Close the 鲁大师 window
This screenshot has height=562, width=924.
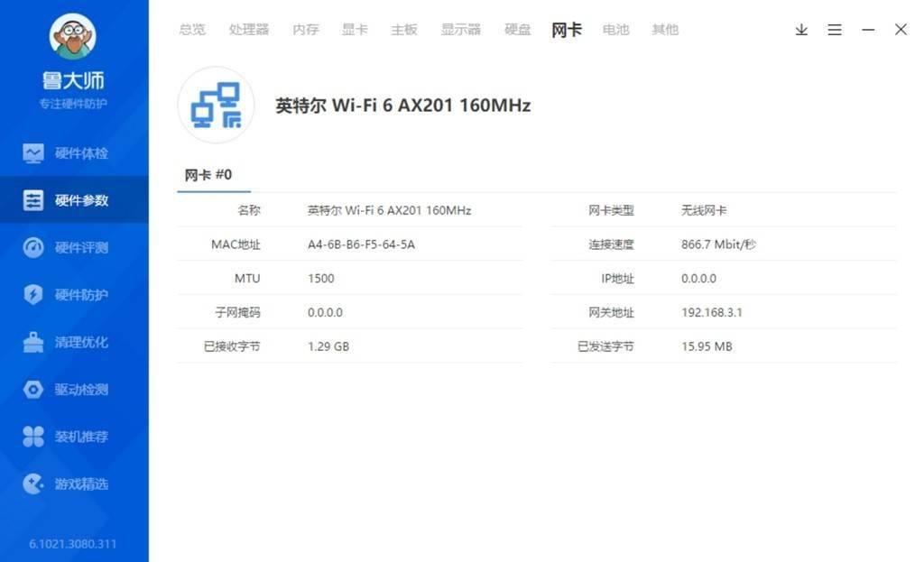coord(901,30)
